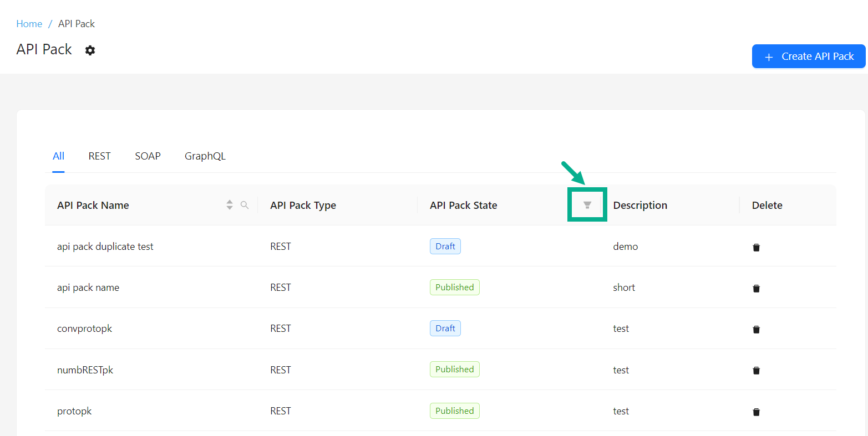
Task: Switch to the SOAP tab
Action: (x=148, y=156)
